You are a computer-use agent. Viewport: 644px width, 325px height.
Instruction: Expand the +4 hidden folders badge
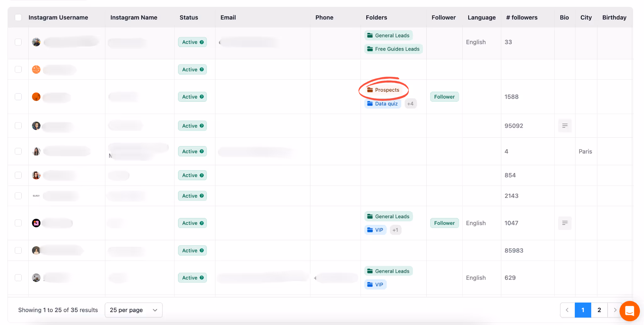point(410,103)
